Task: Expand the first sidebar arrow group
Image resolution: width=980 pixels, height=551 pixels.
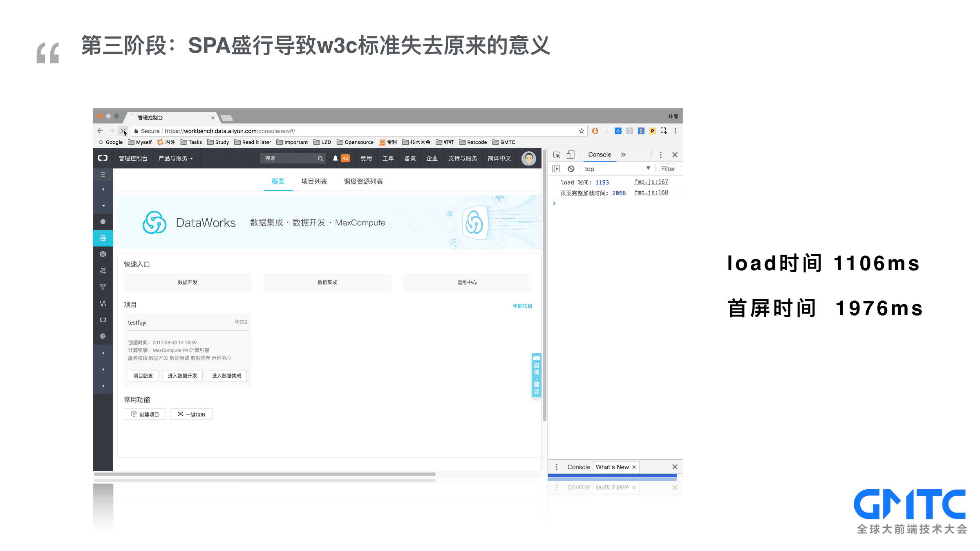Action: tap(103, 189)
